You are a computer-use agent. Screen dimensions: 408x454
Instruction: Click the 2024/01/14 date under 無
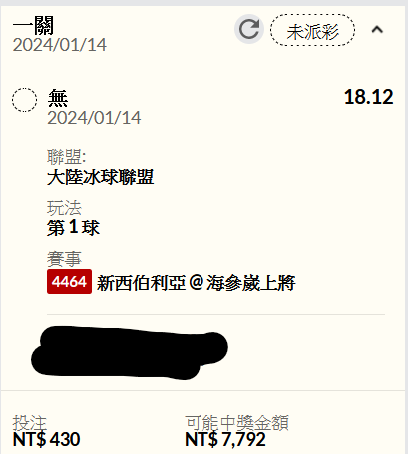[94, 118]
